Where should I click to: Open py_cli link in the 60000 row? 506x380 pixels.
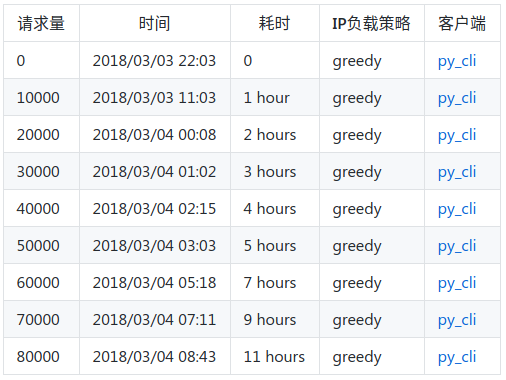tap(457, 284)
